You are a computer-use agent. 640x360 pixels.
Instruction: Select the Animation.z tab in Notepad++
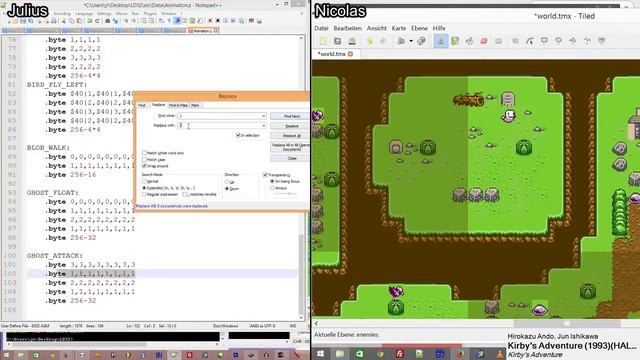click(x=202, y=31)
